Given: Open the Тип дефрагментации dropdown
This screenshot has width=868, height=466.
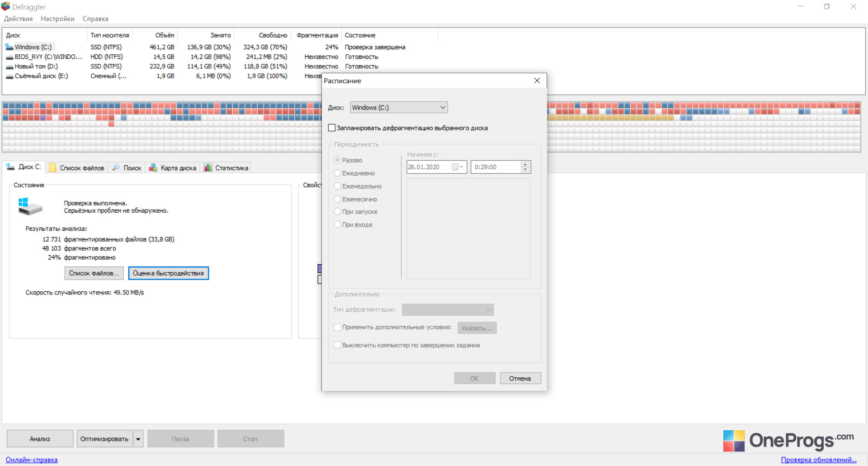Looking at the screenshot, I should 448,310.
